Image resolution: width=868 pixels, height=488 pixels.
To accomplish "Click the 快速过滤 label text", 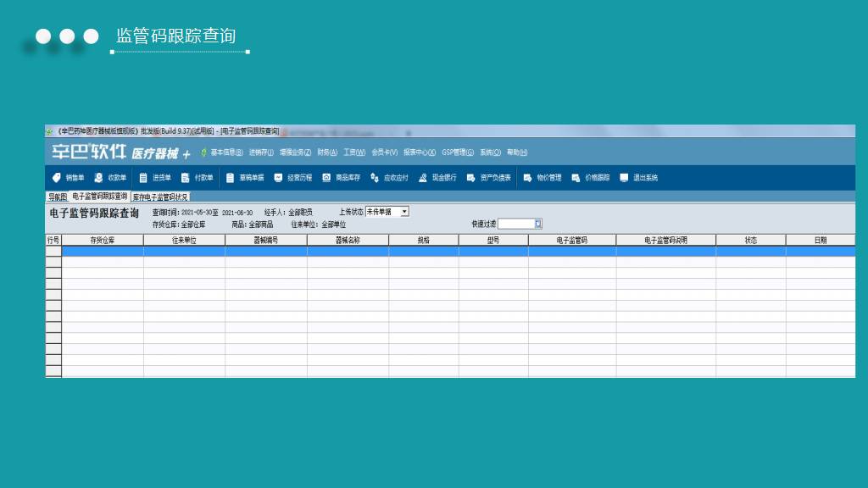I will pos(484,224).
